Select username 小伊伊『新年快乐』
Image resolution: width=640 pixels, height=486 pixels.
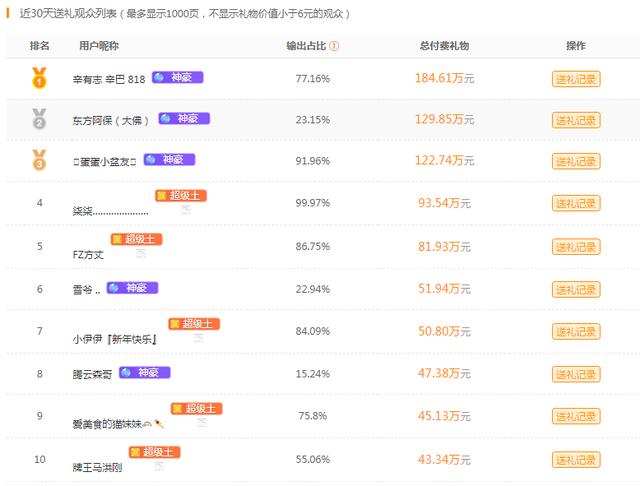point(115,339)
